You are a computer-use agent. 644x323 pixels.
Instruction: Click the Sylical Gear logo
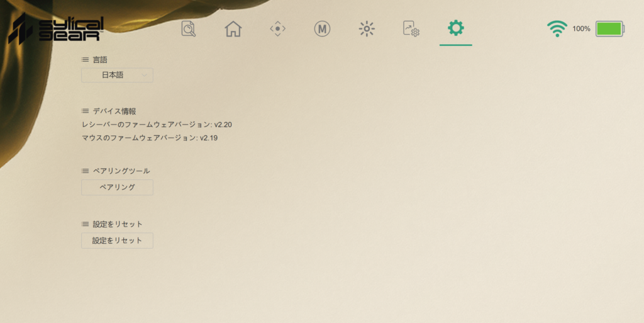[56, 29]
